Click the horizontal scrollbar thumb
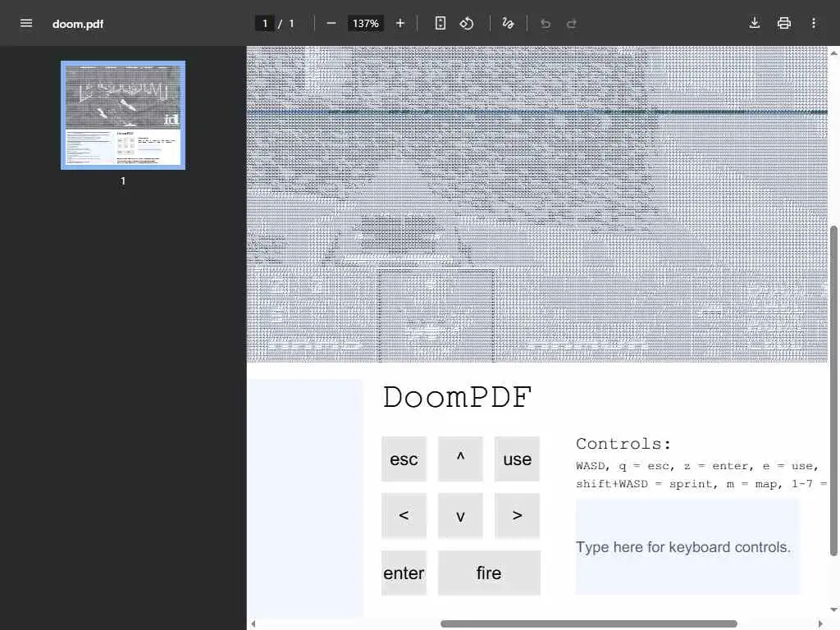Image resolution: width=840 pixels, height=630 pixels. (x=589, y=623)
